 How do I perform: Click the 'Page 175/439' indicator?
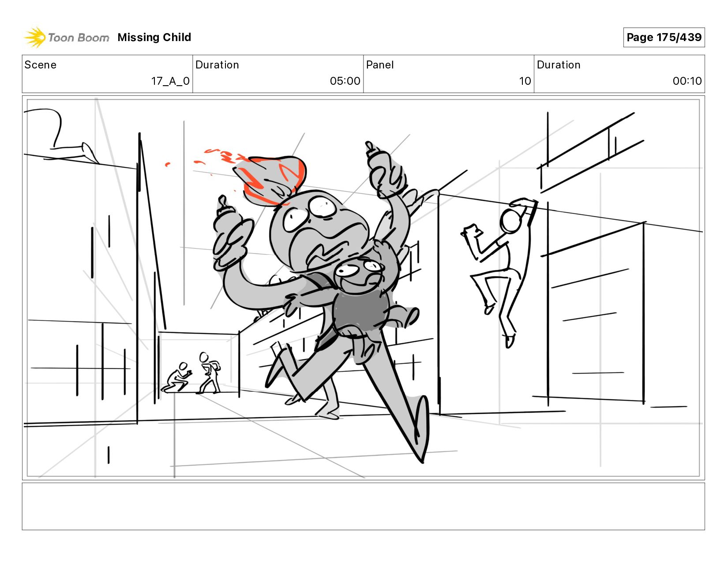664,37
